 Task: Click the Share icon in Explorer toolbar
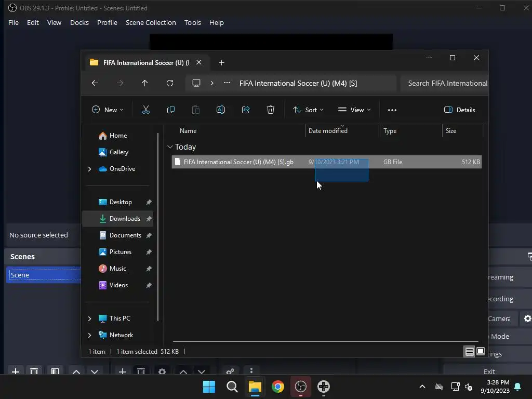[246, 110]
